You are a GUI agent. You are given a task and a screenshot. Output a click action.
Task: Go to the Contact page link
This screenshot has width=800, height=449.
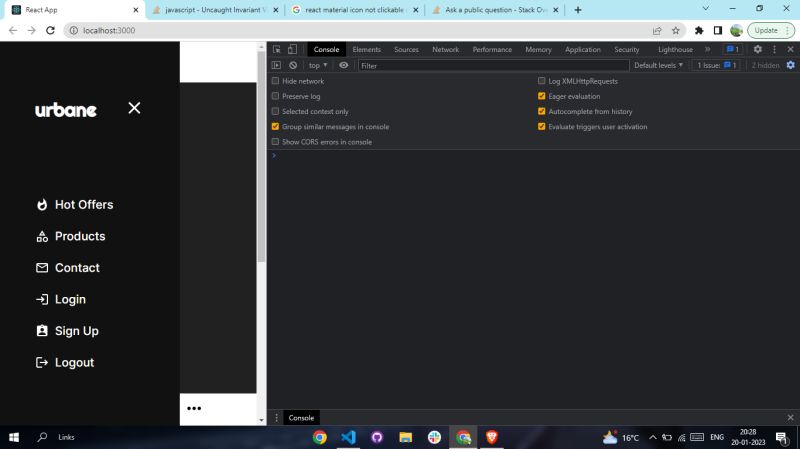point(78,268)
